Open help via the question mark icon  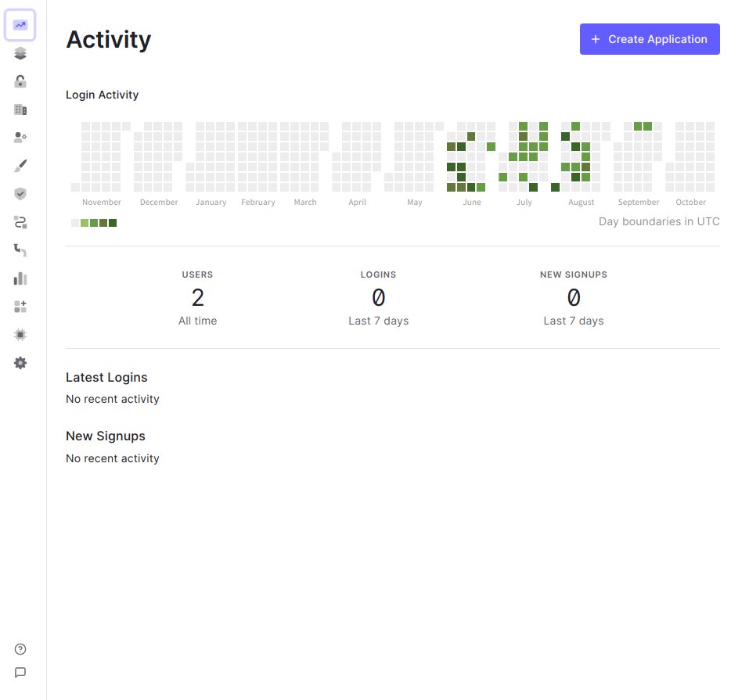coord(20,648)
